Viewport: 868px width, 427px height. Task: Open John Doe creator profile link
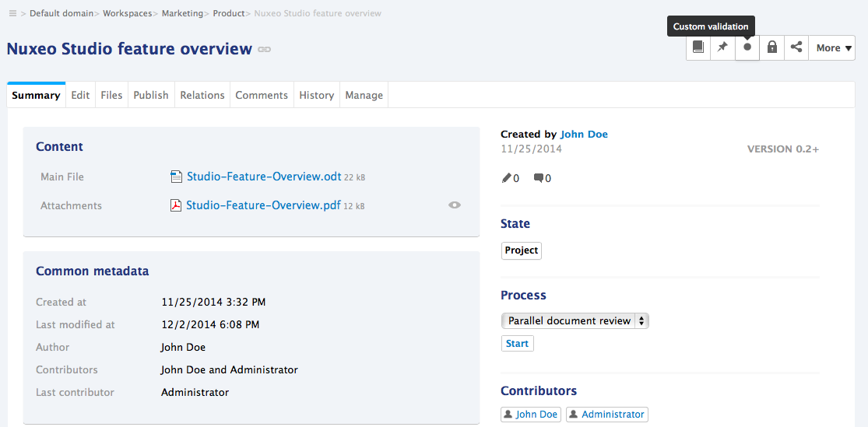tap(584, 134)
